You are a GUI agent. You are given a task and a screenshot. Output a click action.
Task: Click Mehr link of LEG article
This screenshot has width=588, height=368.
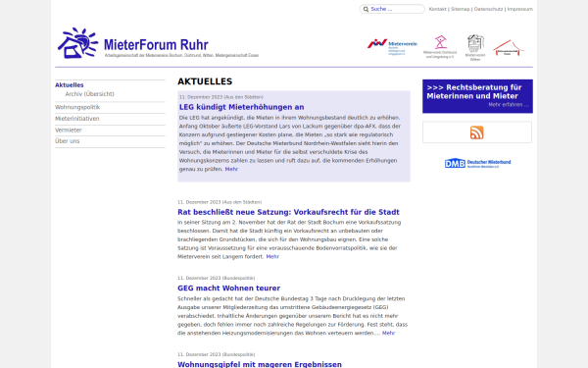(231, 170)
